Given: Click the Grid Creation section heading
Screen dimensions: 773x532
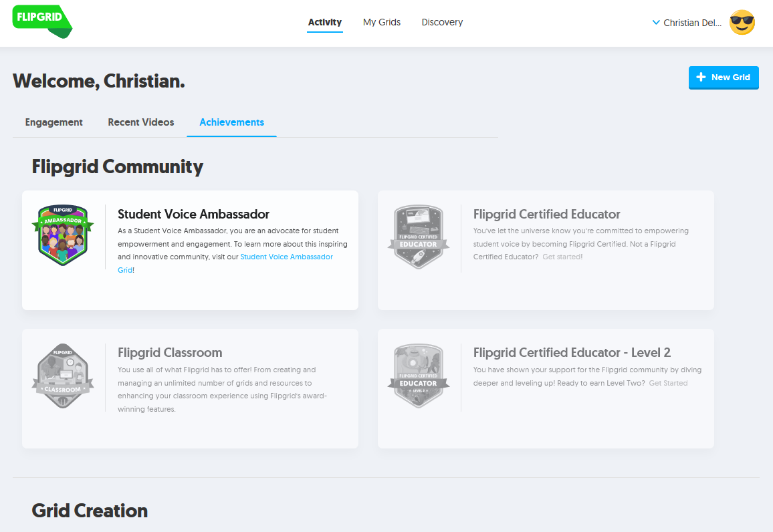Looking at the screenshot, I should pos(90,511).
